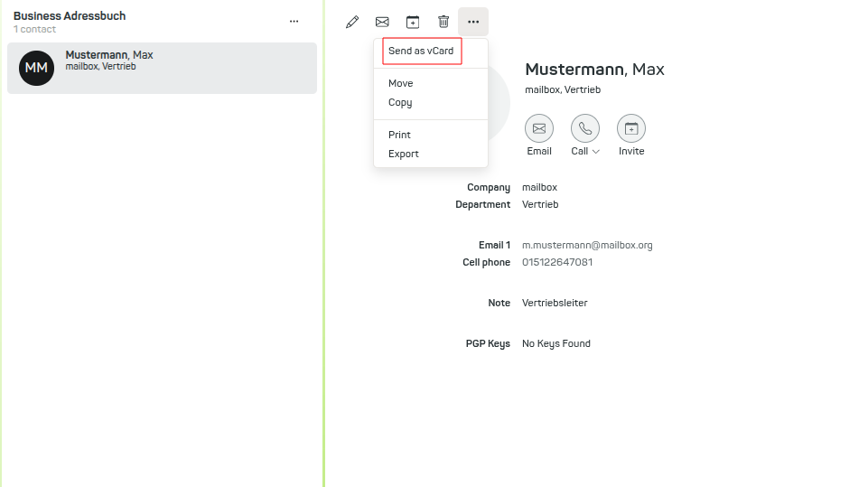The width and height of the screenshot is (868, 487).
Task: Click the mailbox company value
Action: [x=540, y=187]
